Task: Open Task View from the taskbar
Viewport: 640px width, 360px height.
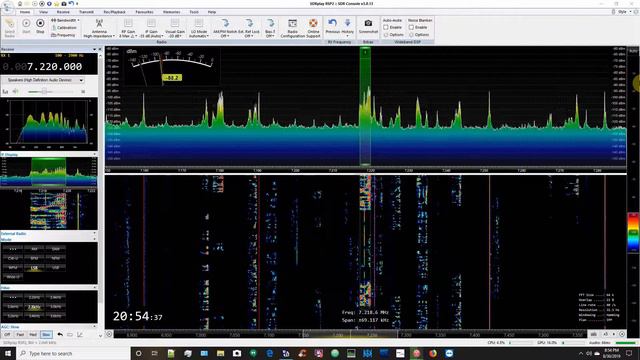Action: [154, 353]
